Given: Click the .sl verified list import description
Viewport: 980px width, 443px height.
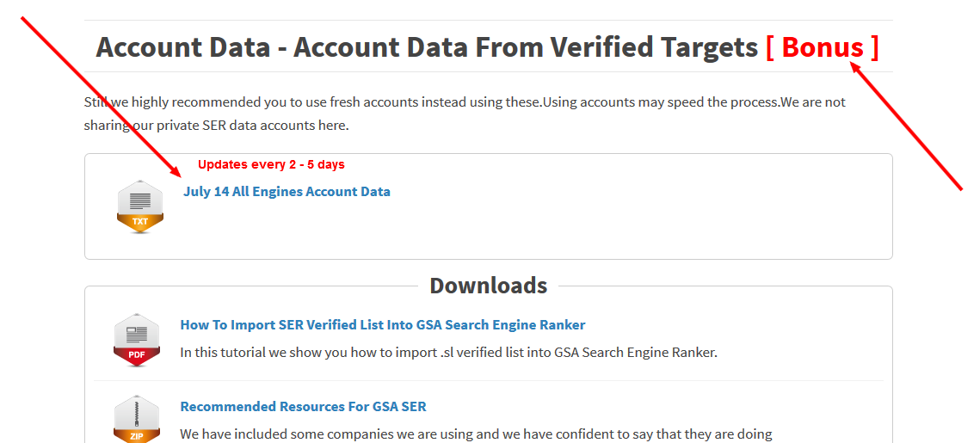Looking at the screenshot, I should click(x=448, y=352).
